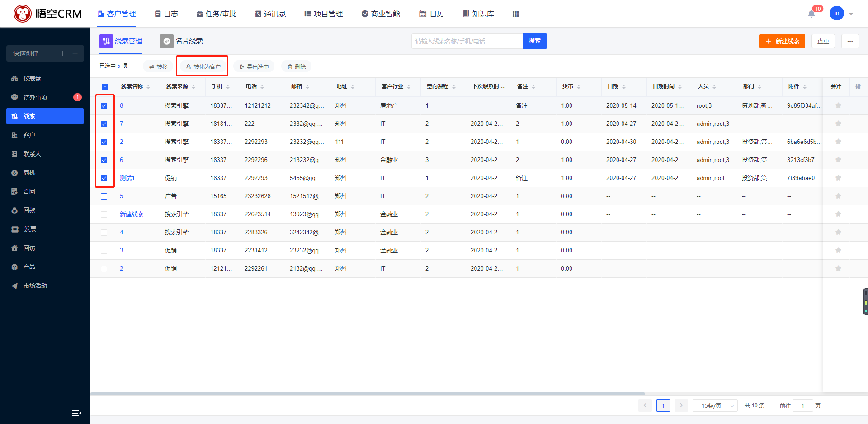Screen dimensions: 868x424
Task: Uncheck the checkbox for lead 8
Action: point(104,105)
